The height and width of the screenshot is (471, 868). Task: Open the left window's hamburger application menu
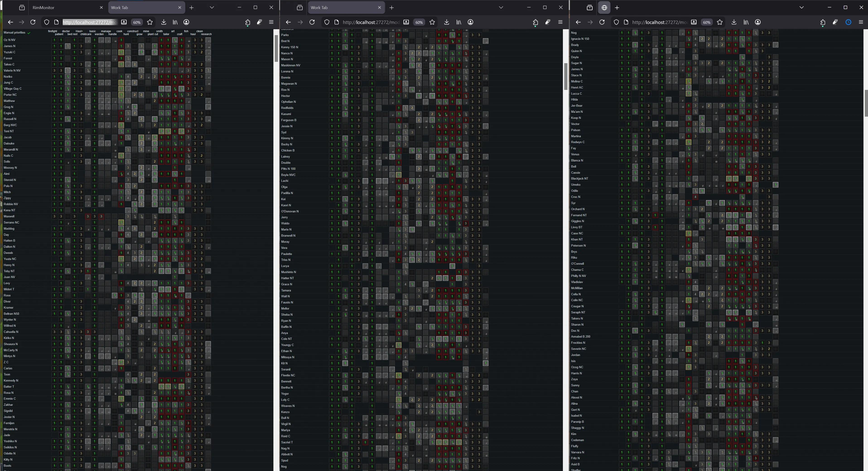point(271,22)
